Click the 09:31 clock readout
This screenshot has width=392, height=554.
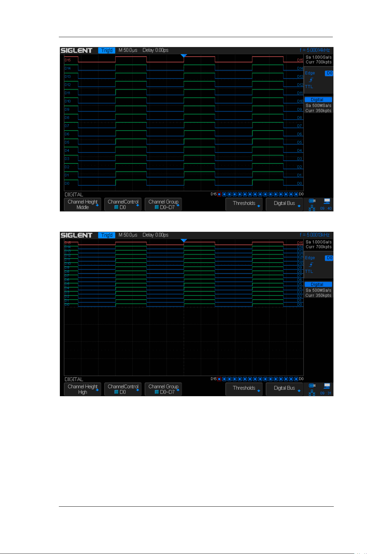pos(326,393)
